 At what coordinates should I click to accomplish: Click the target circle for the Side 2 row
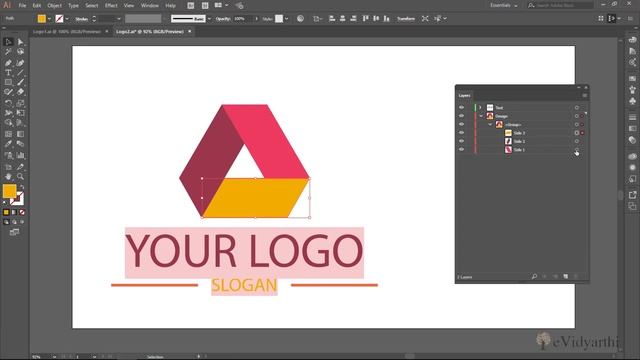tap(577, 141)
